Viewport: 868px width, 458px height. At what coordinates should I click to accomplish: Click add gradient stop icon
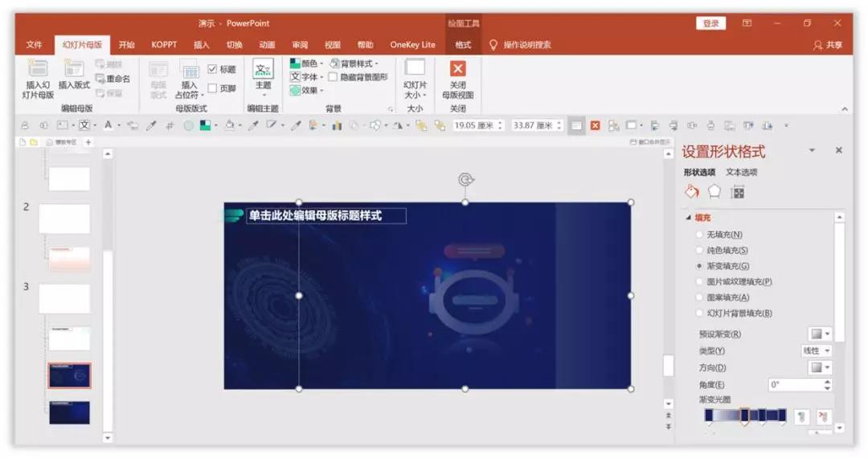point(801,416)
